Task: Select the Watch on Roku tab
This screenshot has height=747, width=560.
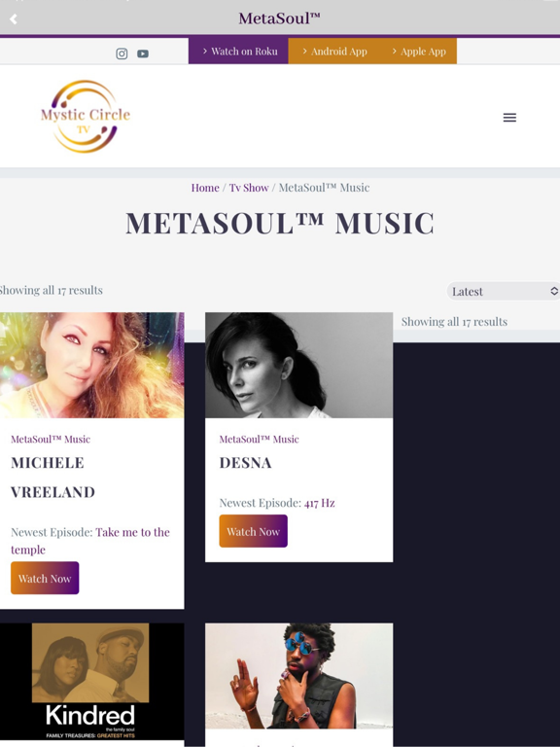Action: coord(238,51)
